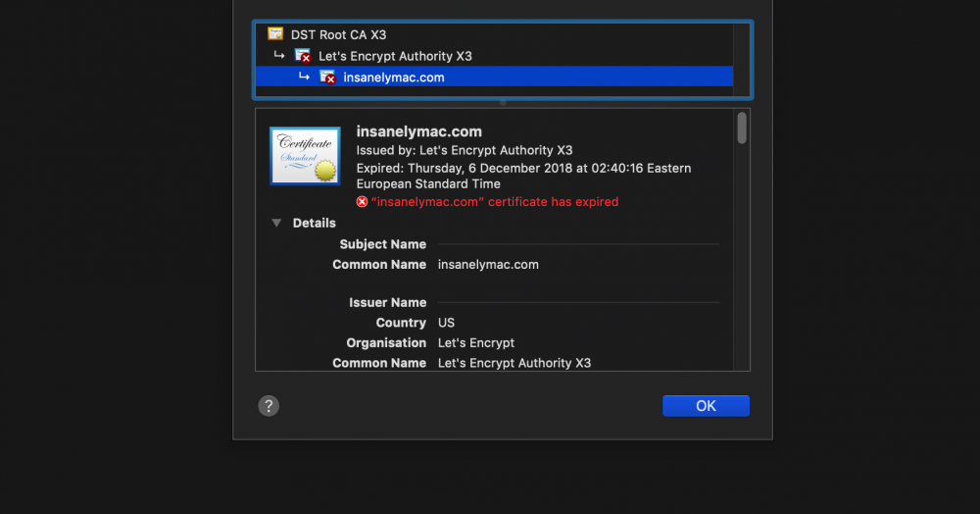Click the Country field label
Image resolution: width=980 pixels, height=514 pixels.
point(401,323)
